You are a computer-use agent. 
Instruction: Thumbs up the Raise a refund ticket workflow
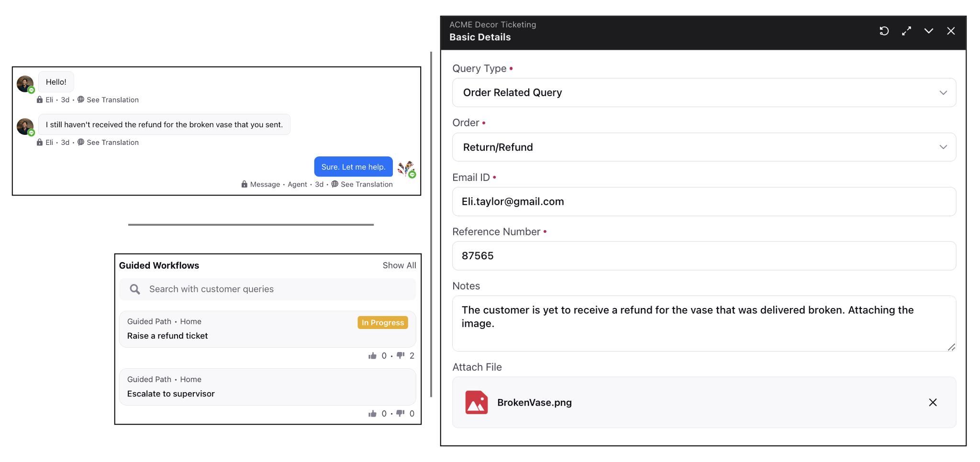(x=372, y=356)
